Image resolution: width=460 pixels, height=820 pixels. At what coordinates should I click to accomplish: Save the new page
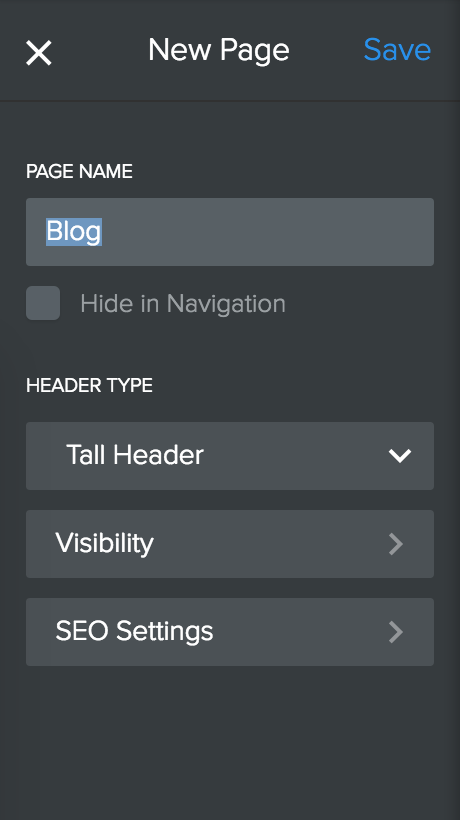click(x=397, y=50)
